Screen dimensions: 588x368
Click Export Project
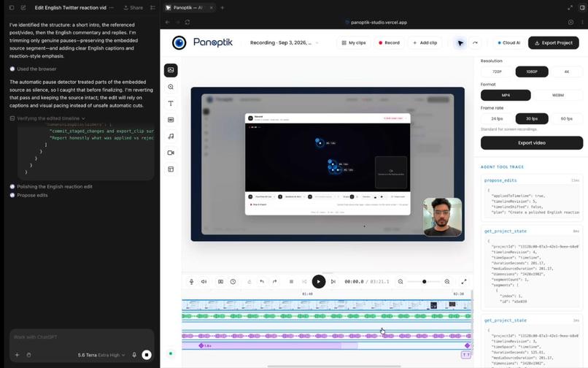tap(554, 43)
